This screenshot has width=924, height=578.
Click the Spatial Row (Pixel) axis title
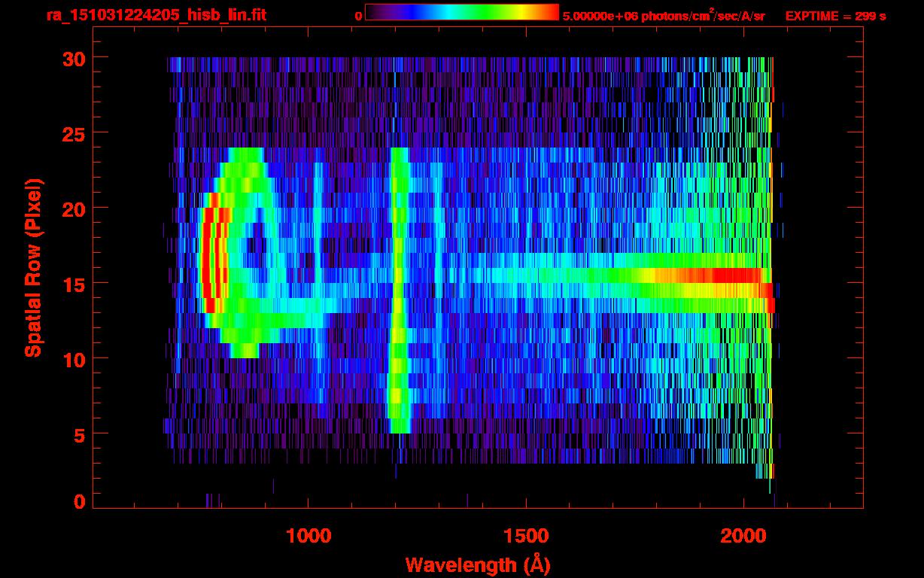[x=33, y=267]
